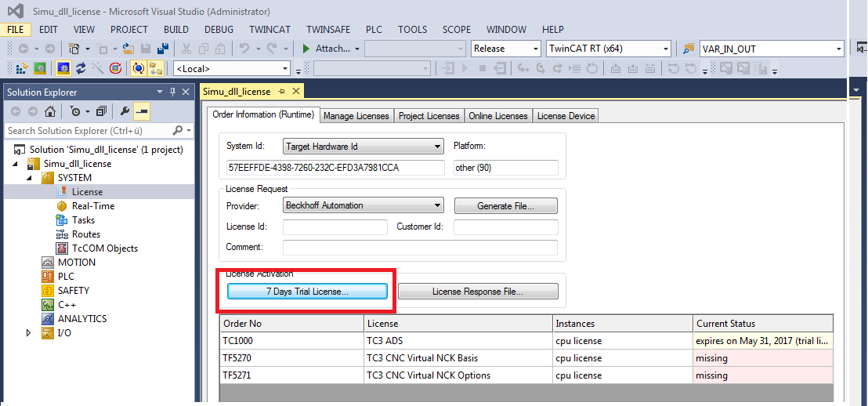This screenshot has height=406, width=868.
Task: Click the Solution Explorer search magnifier icon
Action: coord(178,131)
